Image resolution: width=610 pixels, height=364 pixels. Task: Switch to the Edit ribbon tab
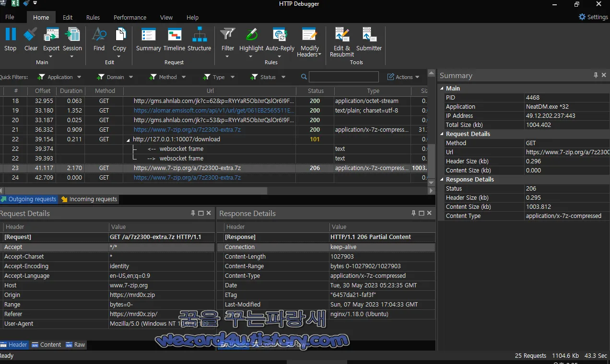pyautogui.click(x=68, y=17)
